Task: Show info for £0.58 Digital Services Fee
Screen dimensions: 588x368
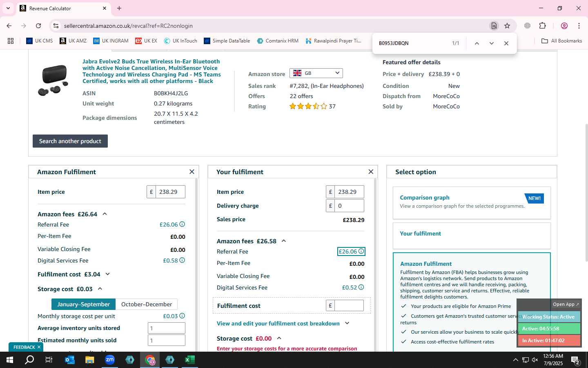Action: pyautogui.click(x=182, y=260)
